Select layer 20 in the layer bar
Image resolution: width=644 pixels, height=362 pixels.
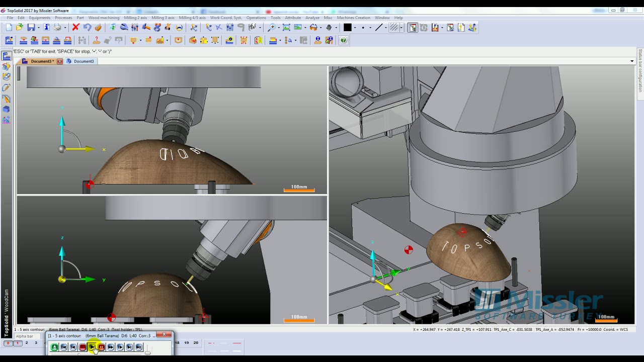tap(196, 343)
